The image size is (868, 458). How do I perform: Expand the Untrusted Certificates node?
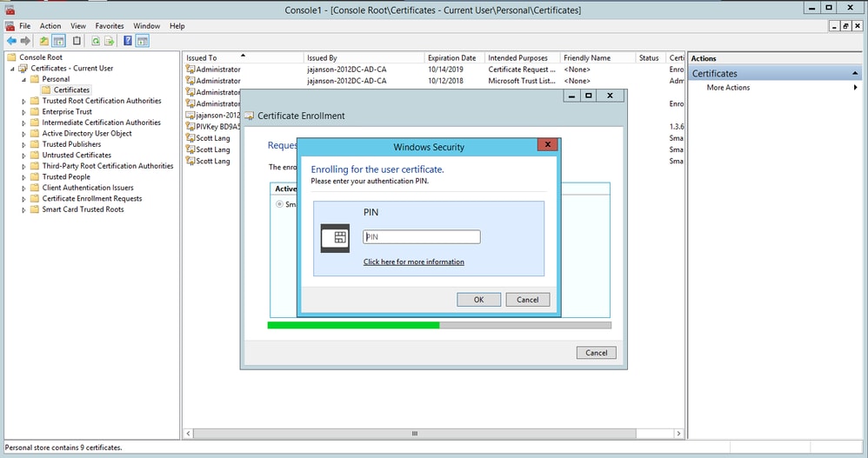(x=23, y=156)
